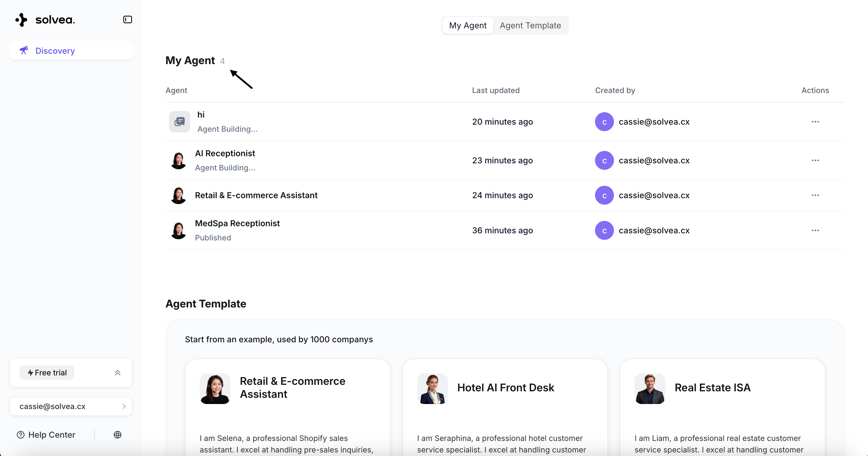This screenshot has height=456, width=868.
Task: Open the three-dot menu for AI Receptionist
Action: tap(815, 160)
